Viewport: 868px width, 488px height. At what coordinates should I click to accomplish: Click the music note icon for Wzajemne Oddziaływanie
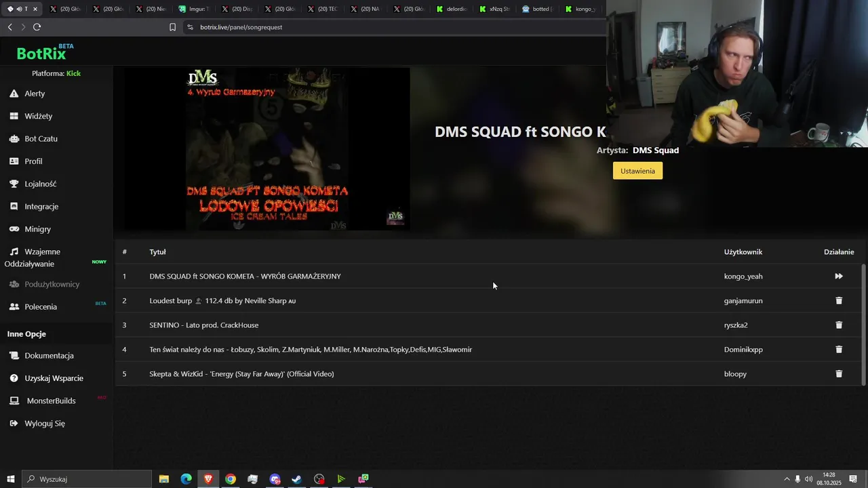point(14,251)
